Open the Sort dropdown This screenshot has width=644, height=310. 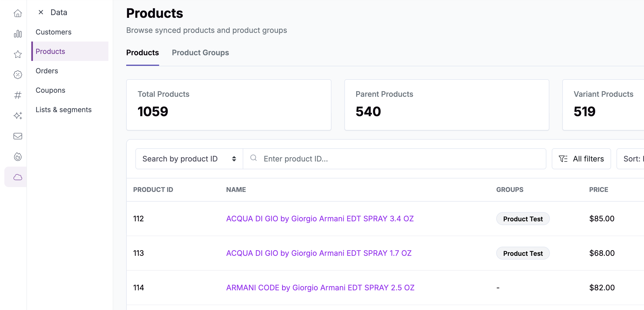coord(631,159)
